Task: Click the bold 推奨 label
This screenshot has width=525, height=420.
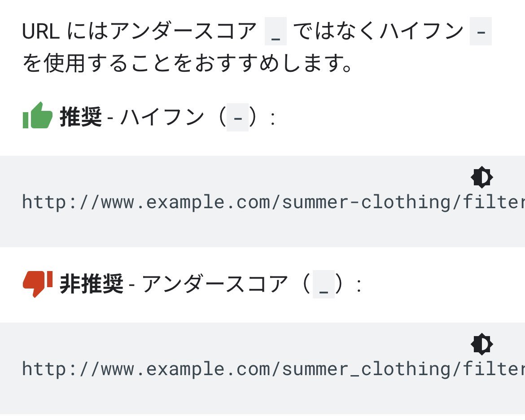Action: 81,117
